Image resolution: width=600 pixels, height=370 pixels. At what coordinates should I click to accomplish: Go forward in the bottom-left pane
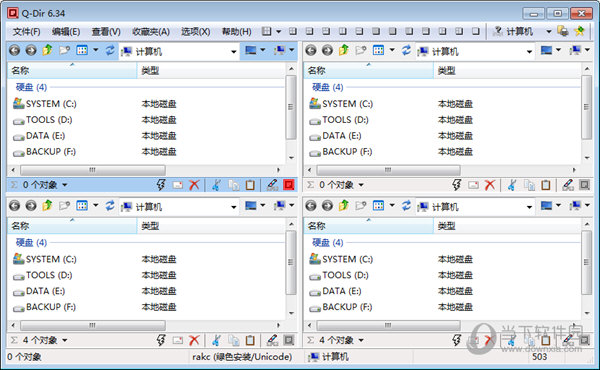(31, 206)
